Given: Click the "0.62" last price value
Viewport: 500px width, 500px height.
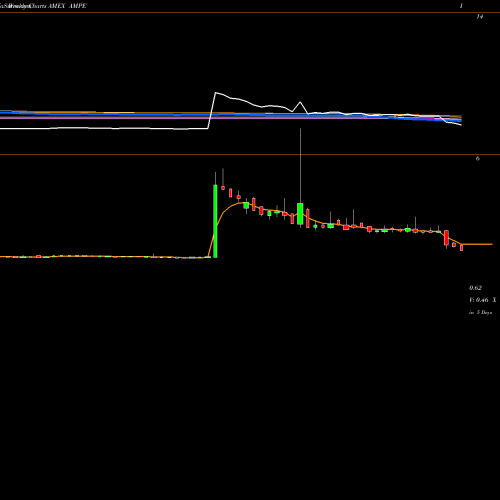Looking at the screenshot, I should tap(475, 288).
